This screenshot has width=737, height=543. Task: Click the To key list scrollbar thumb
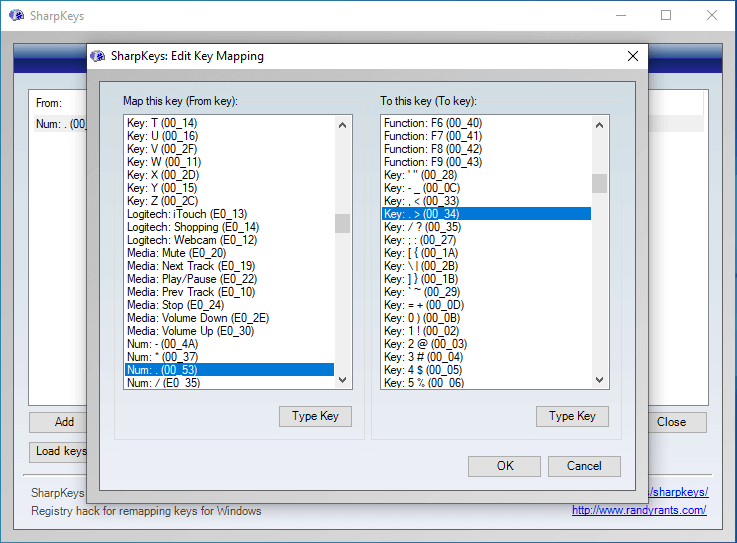click(599, 183)
